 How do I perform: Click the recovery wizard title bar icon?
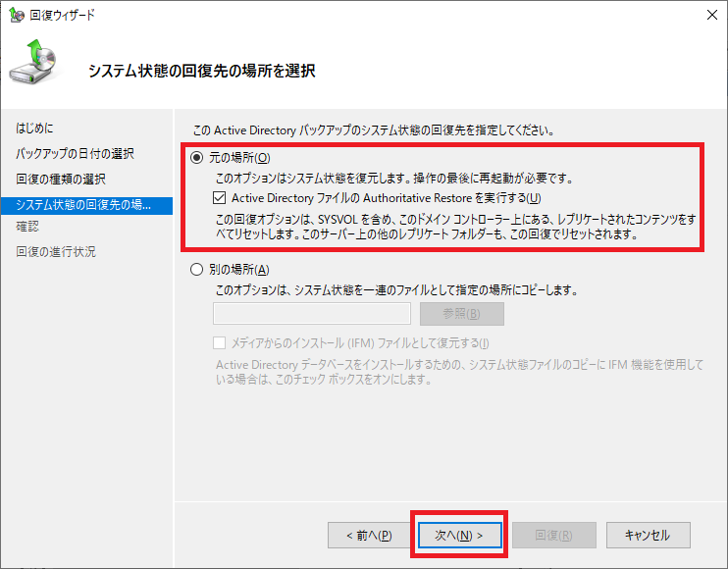pos(15,14)
